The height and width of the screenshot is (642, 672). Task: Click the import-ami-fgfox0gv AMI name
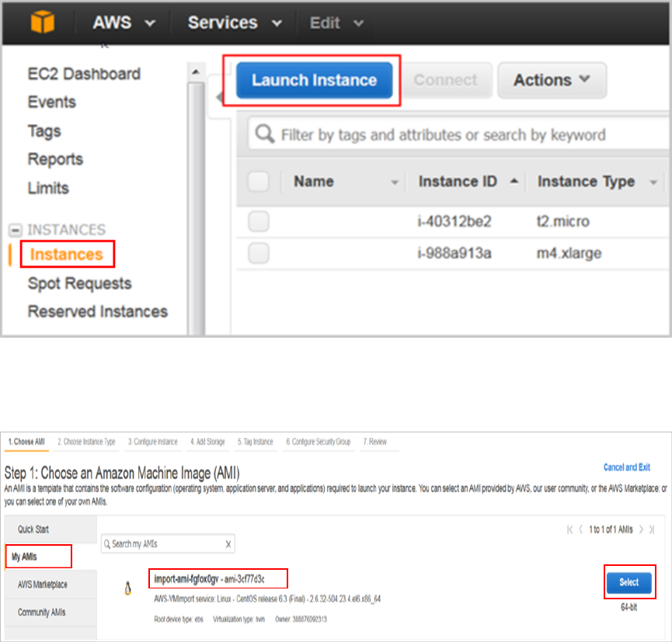186,579
